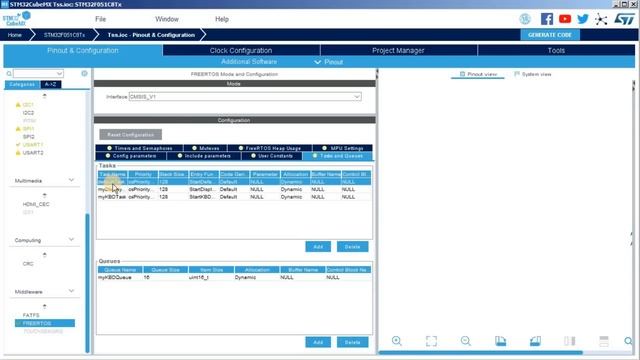640x360 pixels.
Task: Click the fit to screen icon
Action: pyautogui.click(x=431, y=341)
